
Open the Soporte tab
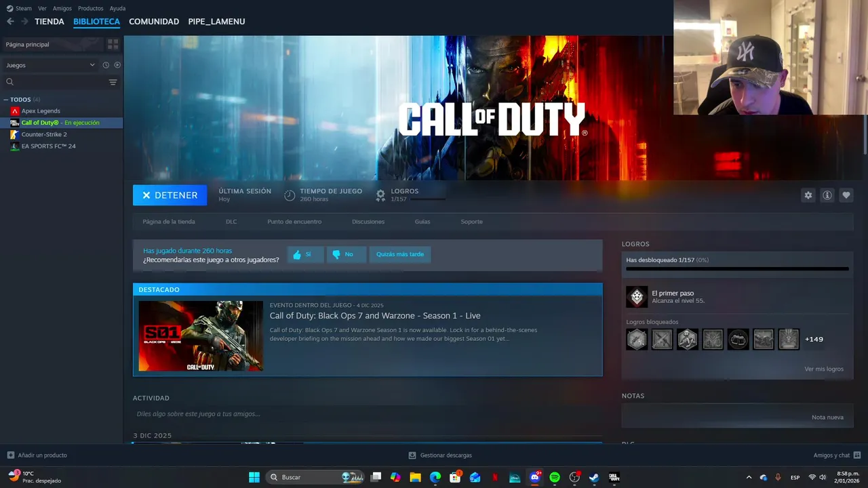tap(471, 222)
